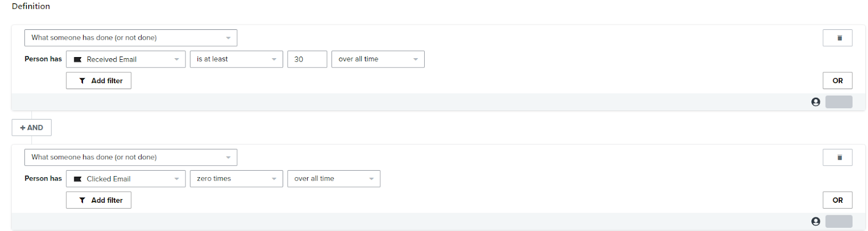Click the flag icon beside Clicked Email
This screenshot has height=231, width=868.
[x=78, y=179]
